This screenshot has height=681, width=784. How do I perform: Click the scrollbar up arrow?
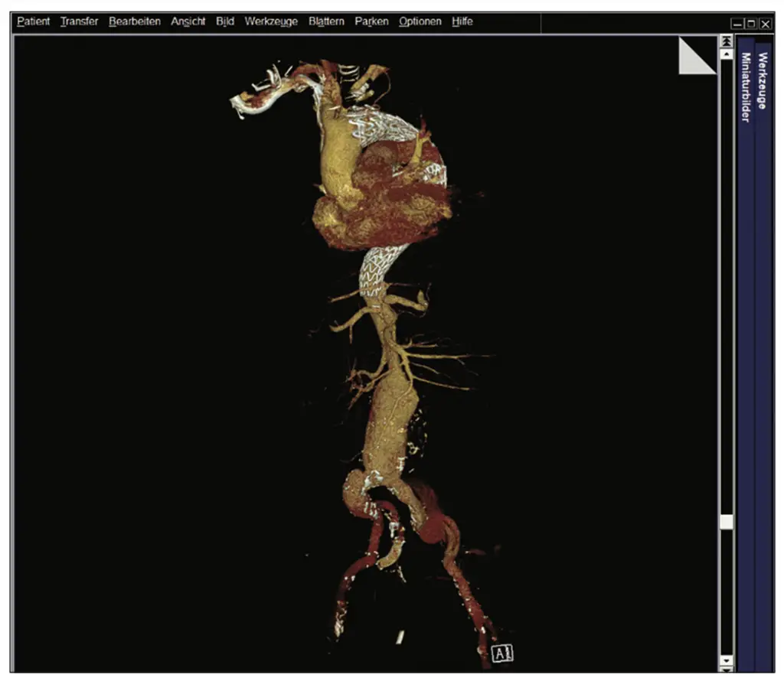(726, 55)
